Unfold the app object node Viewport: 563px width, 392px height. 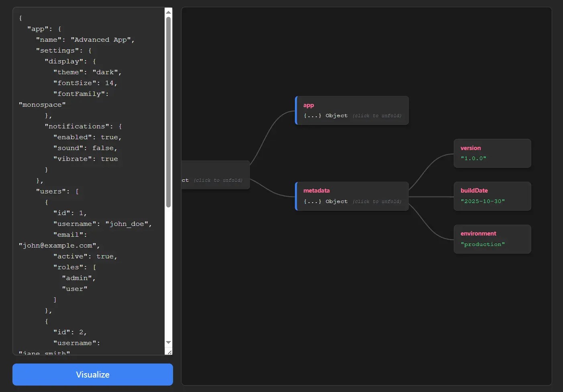pyautogui.click(x=351, y=110)
